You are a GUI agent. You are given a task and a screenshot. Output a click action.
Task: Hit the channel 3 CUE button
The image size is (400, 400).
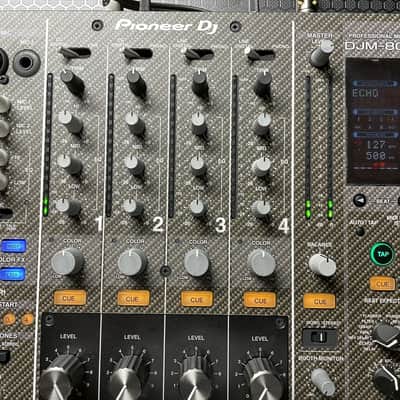tap(197, 299)
